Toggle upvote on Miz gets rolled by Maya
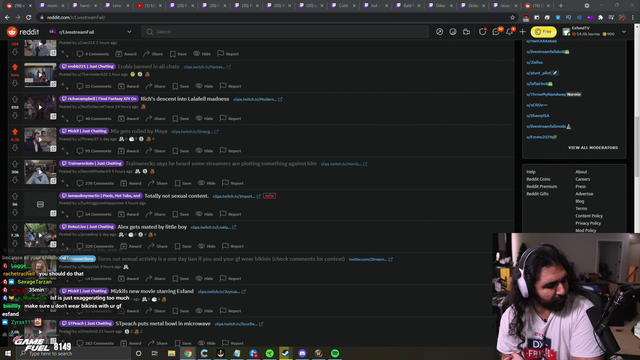Image resolution: width=640 pixels, height=360 pixels. point(15,131)
